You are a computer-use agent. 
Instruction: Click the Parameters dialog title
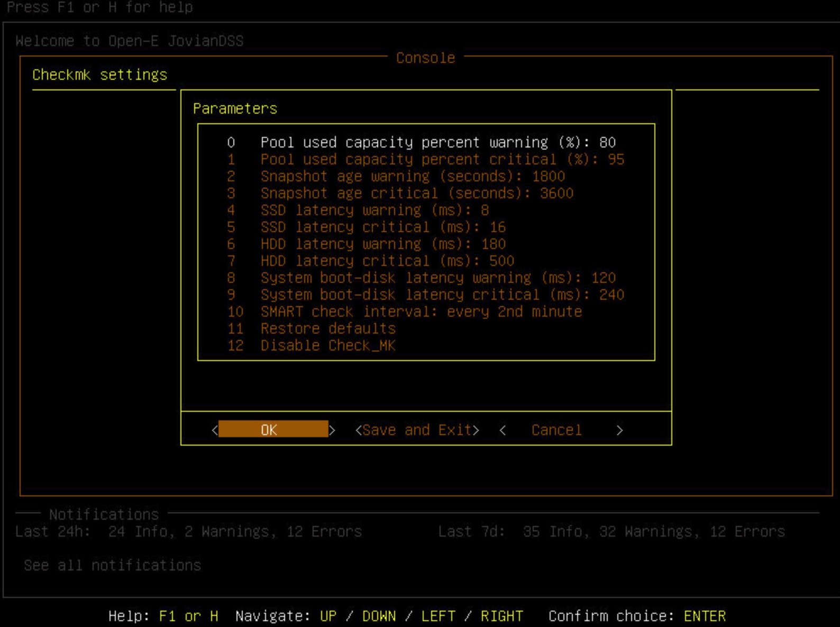(235, 108)
